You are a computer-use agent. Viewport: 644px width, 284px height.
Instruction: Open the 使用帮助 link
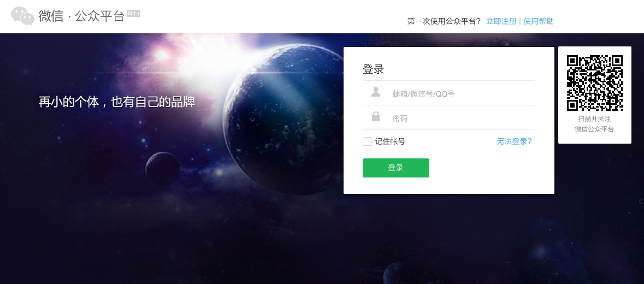(x=539, y=21)
